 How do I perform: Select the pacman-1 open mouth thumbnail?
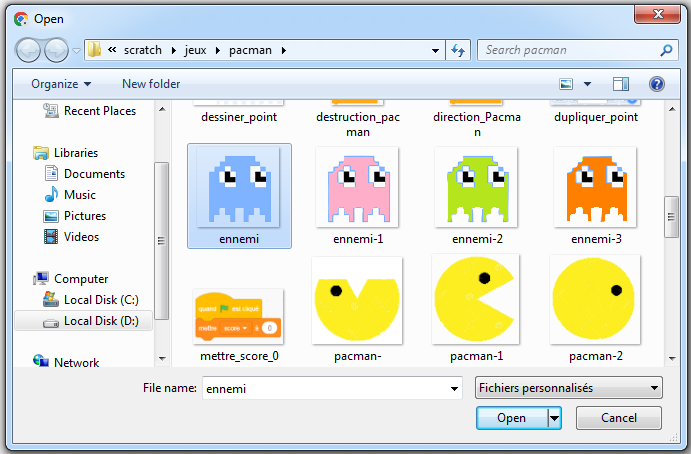tap(476, 300)
